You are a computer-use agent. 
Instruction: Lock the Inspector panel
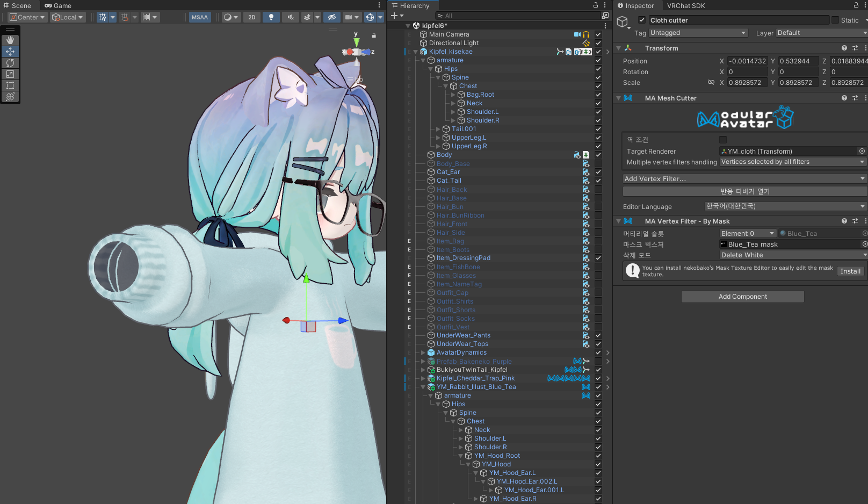point(856,5)
